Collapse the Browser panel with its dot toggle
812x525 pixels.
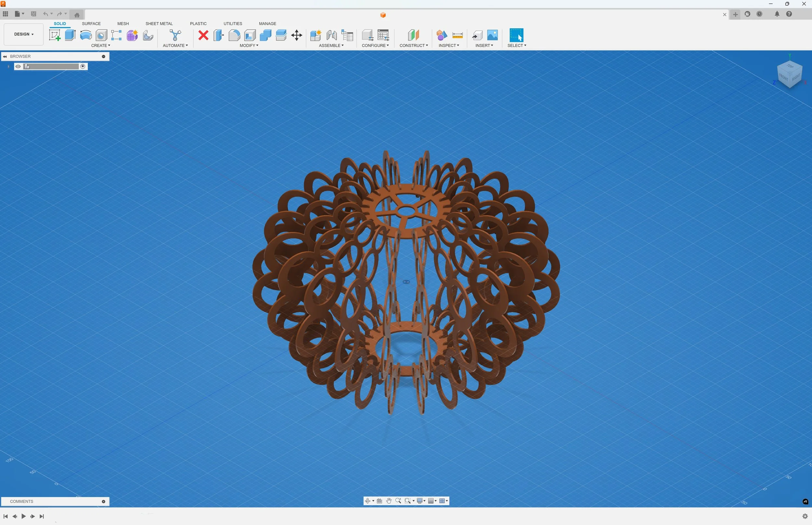(104, 56)
